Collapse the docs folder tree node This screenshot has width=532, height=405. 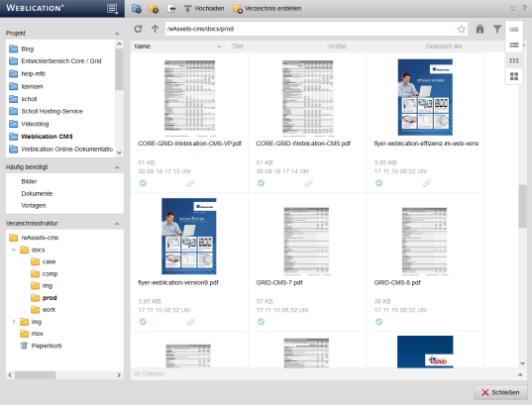[x=14, y=250]
